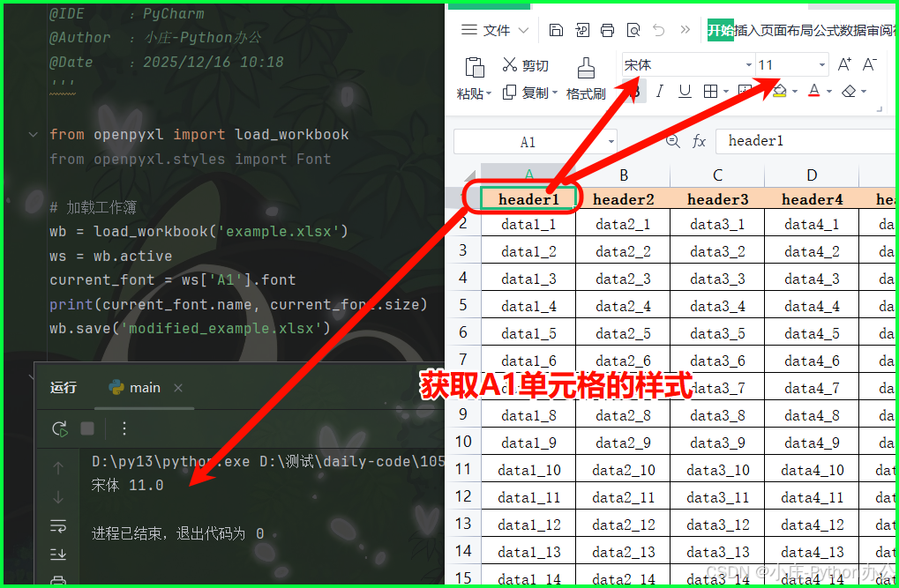Select row 10 header in the spreadsheet

[463, 442]
